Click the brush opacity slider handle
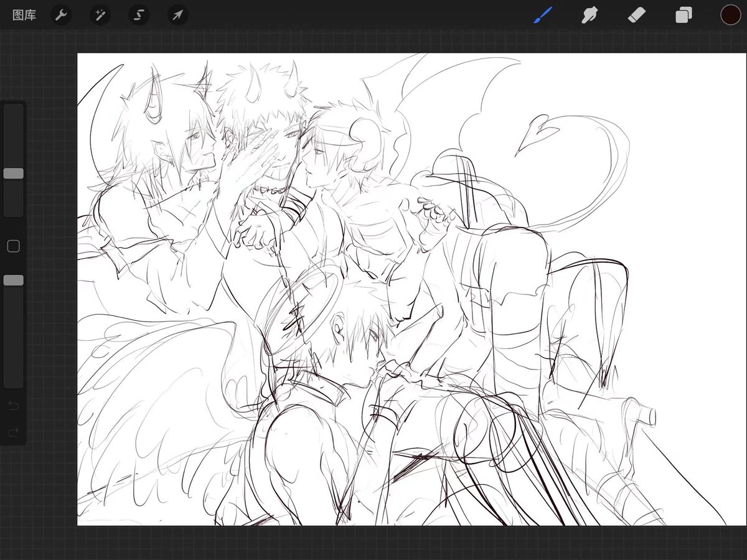 (14, 281)
